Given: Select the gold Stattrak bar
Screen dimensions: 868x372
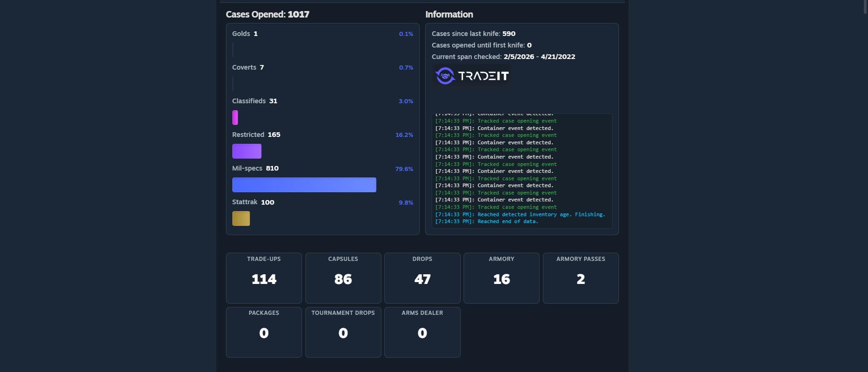Looking at the screenshot, I should 241,218.
